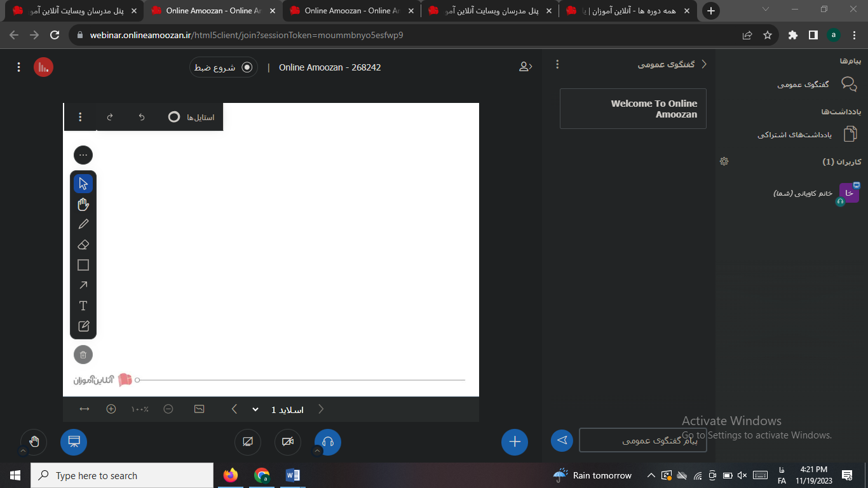Switch to the active Online Amoozan tab
868x488 pixels.
click(213, 11)
